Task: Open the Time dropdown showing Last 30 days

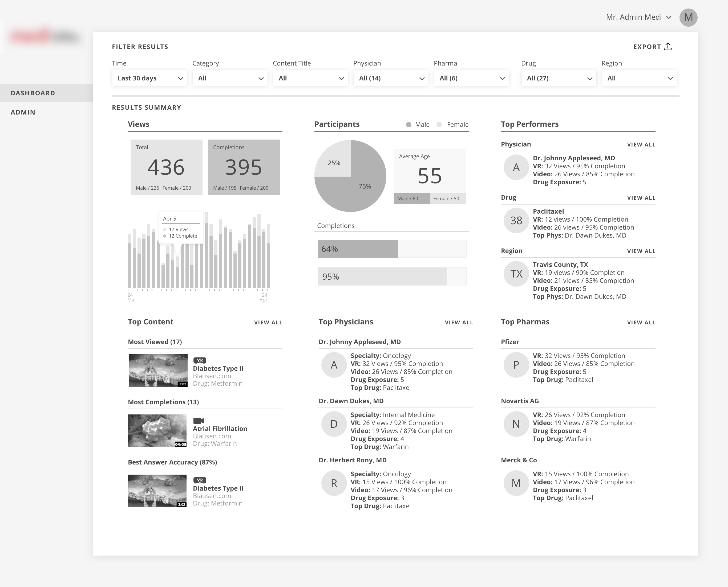Action: pyautogui.click(x=149, y=78)
